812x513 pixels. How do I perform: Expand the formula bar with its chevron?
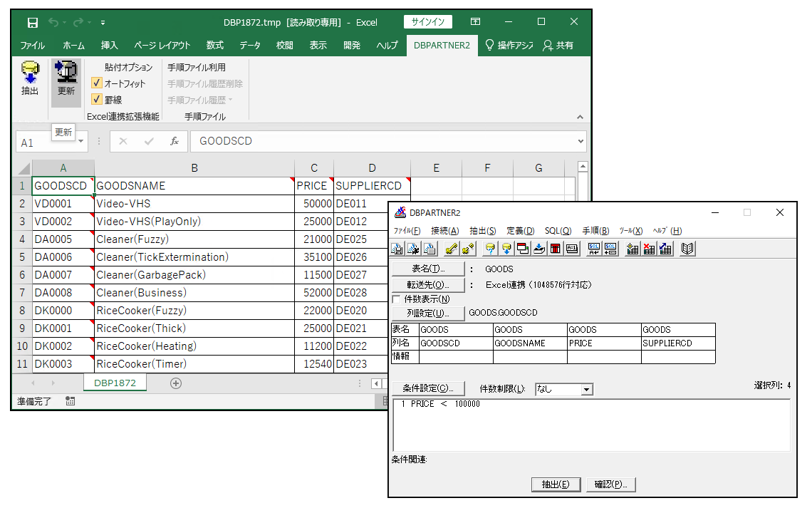(x=581, y=141)
